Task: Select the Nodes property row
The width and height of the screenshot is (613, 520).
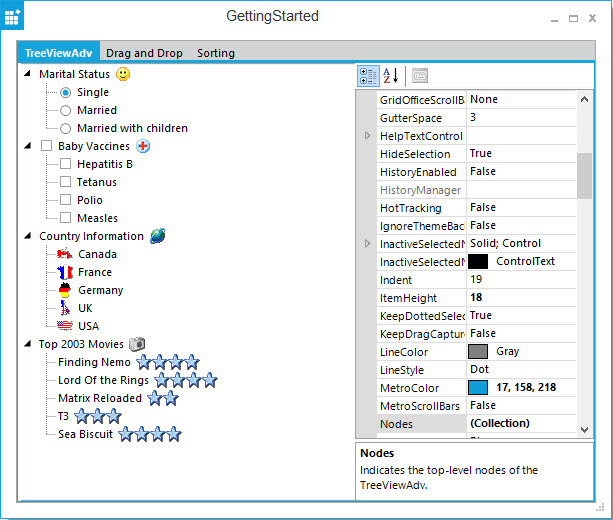Action: pyautogui.click(x=420, y=424)
